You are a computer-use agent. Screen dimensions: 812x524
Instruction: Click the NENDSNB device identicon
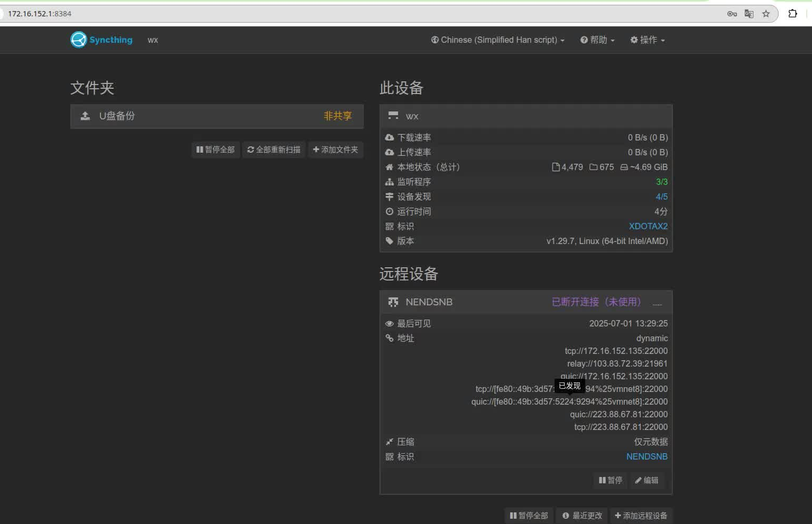click(x=393, y=302)
